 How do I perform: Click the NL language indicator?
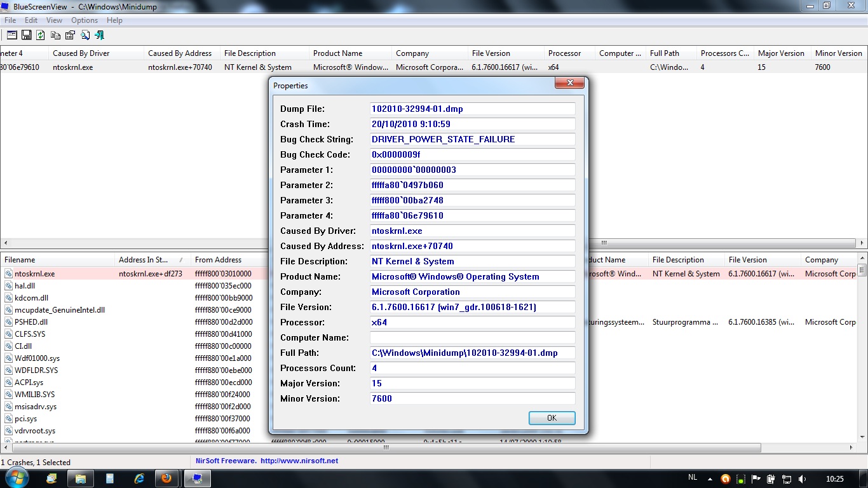pyautogui.click(x=693, y=477)
